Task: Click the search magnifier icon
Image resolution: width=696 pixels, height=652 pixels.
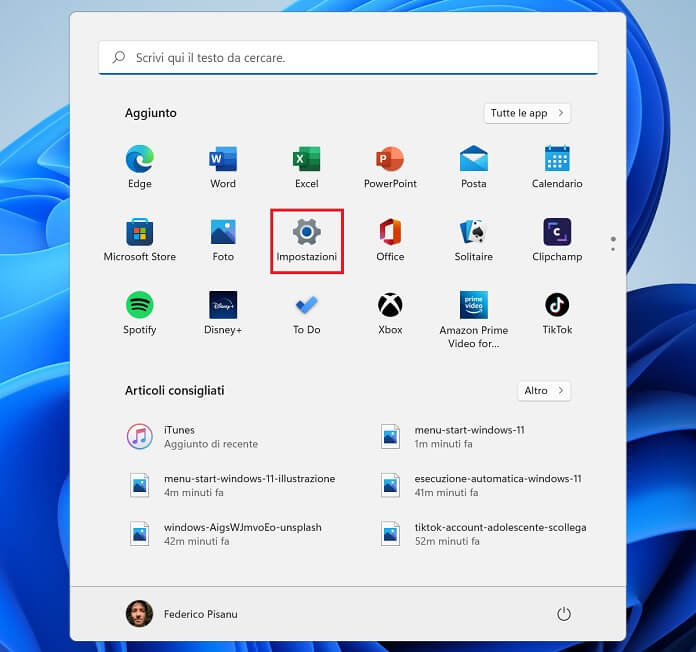Action: tap(119, 57)
